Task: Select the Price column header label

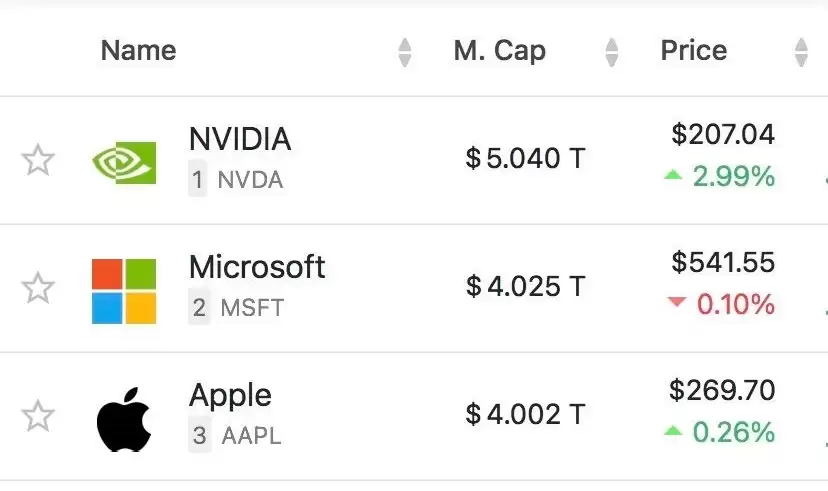Action: coord(694,50)
